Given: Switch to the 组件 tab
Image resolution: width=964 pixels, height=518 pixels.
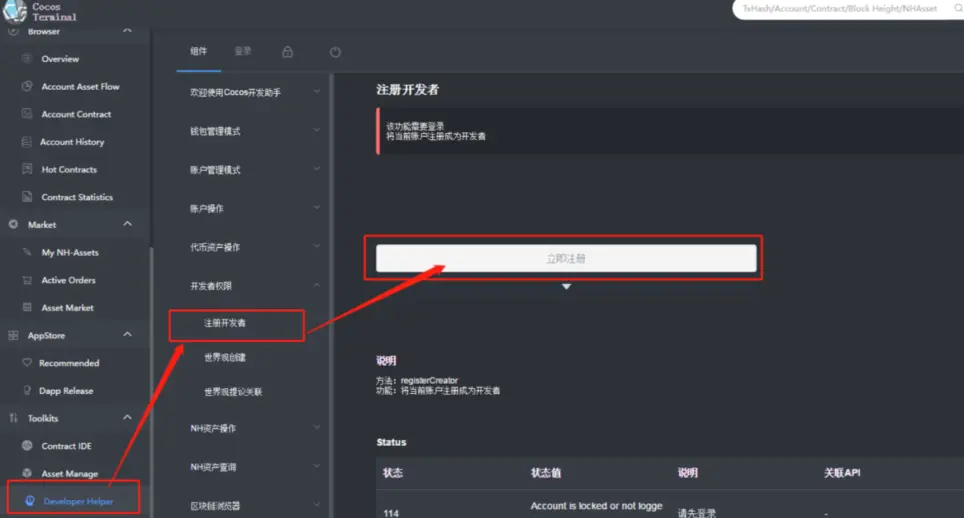Looking at the screenshot, I should (x=199, y=51).
